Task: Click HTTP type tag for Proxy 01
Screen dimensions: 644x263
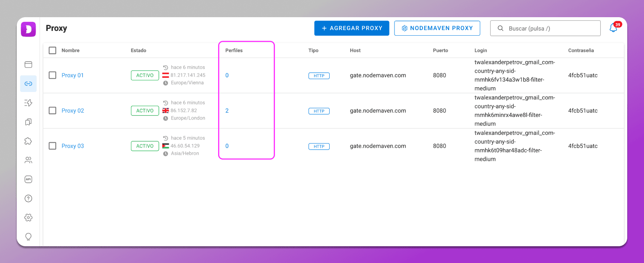Action: [319, 76]
